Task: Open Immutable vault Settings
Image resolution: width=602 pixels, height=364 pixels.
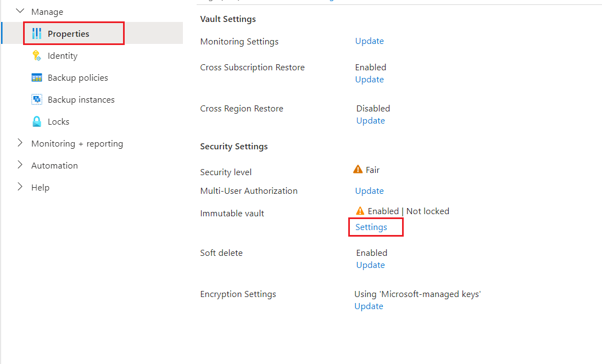Action: (370, 227)
